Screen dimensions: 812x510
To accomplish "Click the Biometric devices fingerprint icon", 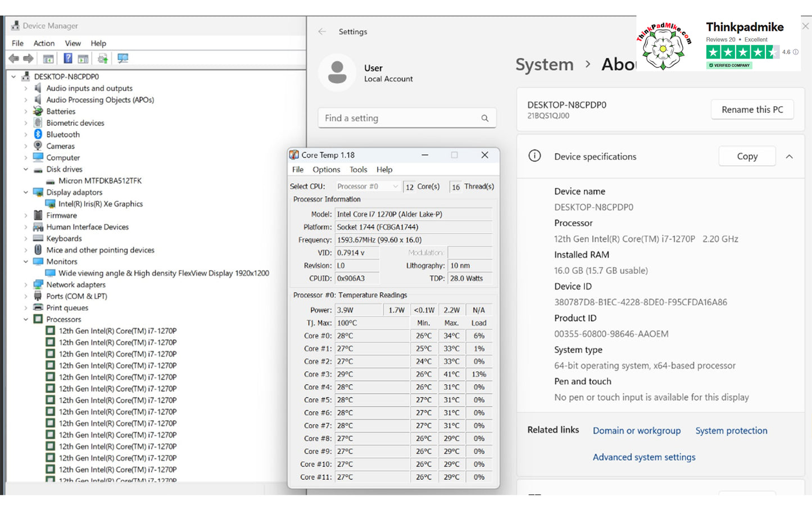I will 38,123.
